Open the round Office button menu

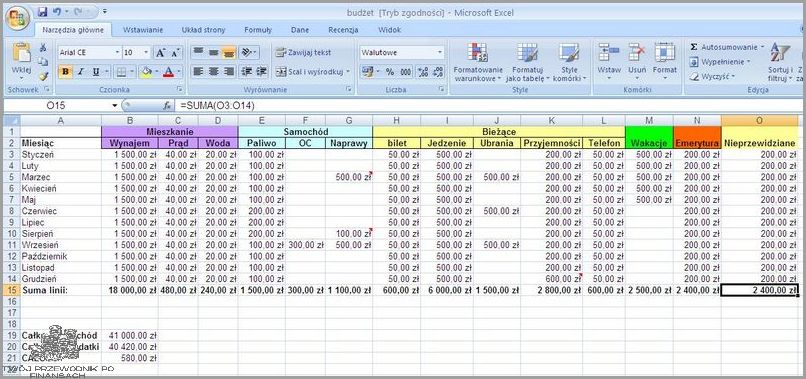[x=17, y=18]
